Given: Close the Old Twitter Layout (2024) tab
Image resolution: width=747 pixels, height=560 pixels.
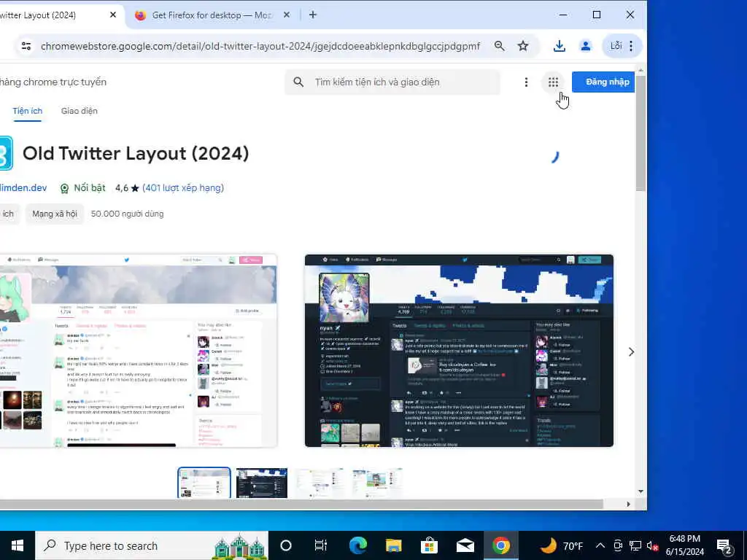Looking at the screenshot, I should click(113, 15).
